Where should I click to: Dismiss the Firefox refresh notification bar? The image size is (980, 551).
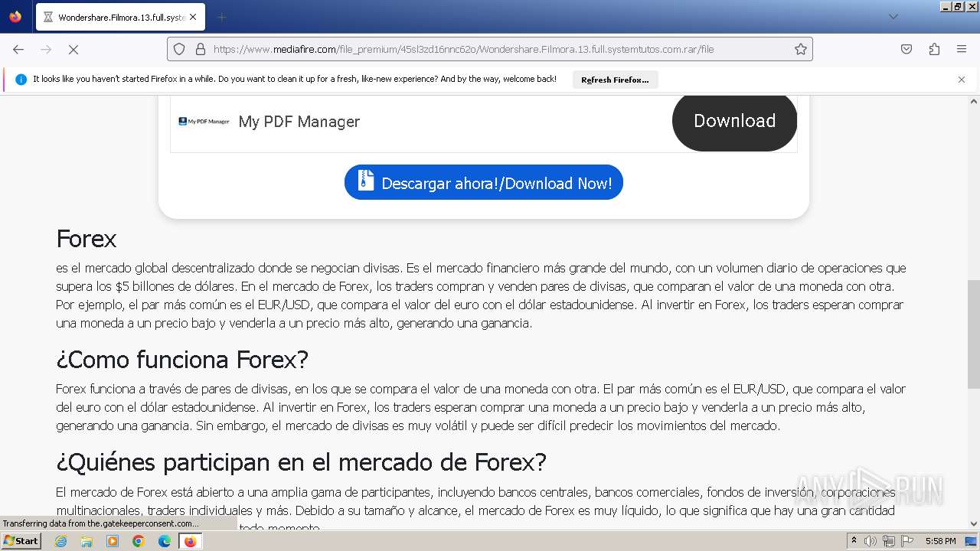click(962, 80)
